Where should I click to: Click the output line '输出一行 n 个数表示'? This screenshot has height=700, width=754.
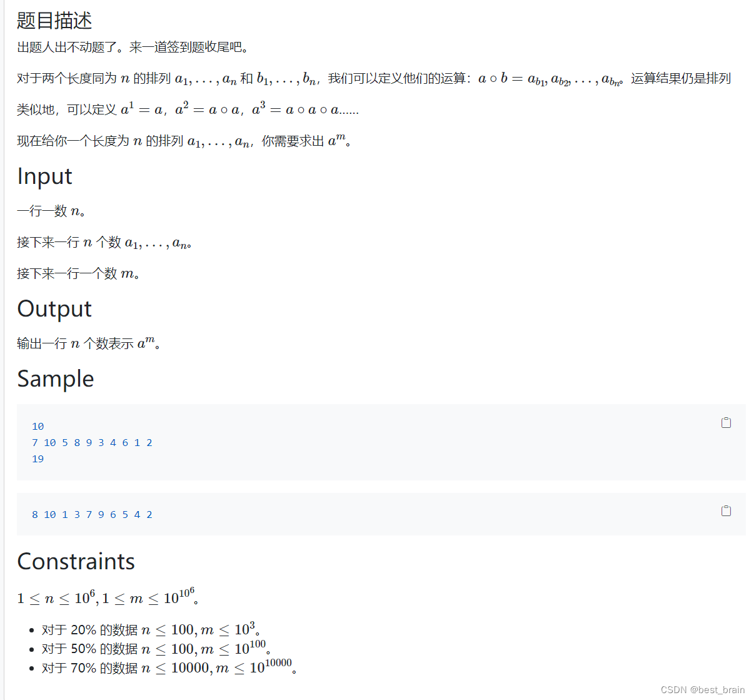[89, 343]
